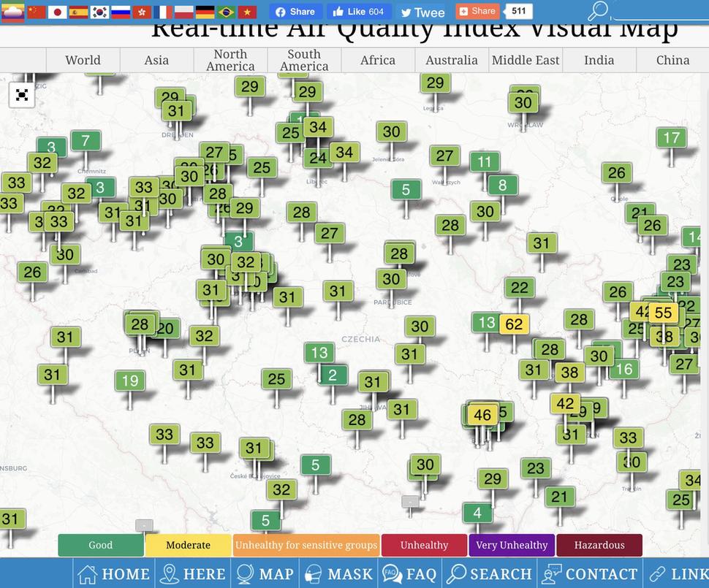
Task: Open the World map tab
Action: (x=83, y=60)
